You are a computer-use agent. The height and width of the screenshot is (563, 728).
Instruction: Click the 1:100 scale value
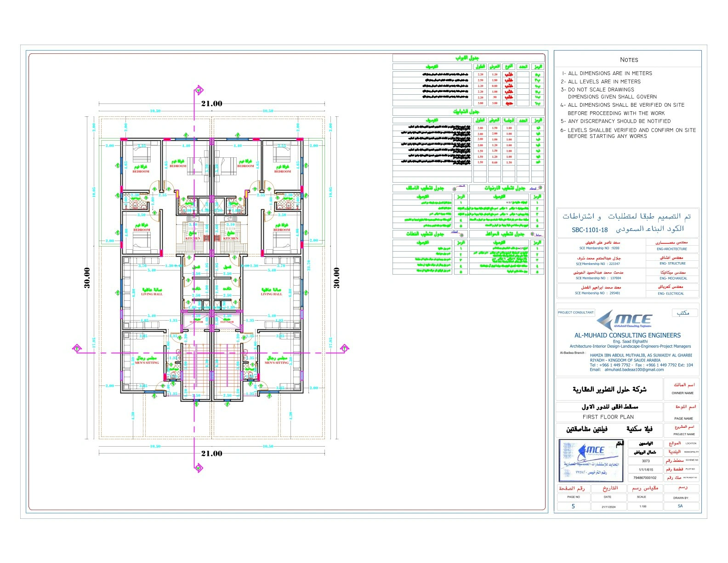(643, 506)
